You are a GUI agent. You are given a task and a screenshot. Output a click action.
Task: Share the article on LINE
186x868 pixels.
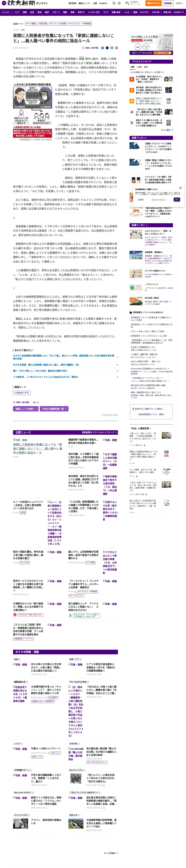pos(112,48)
